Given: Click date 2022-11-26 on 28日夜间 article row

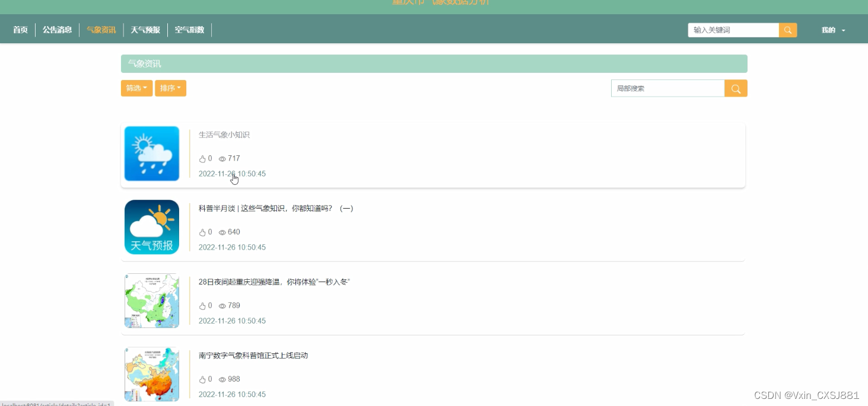Looking at the screenshot, I should pyautogui.click(x=232, y=321).
